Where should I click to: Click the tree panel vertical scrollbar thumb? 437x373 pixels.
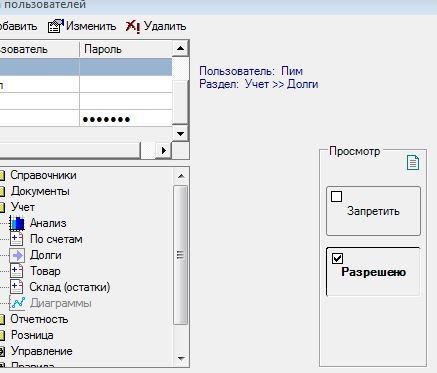point(181,255)
